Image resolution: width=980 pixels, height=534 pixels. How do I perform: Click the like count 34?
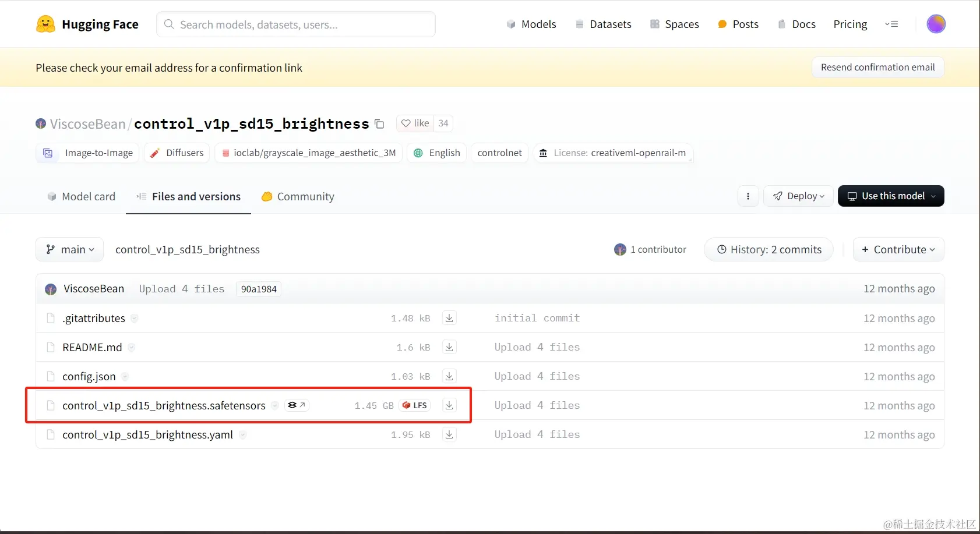[443, 123]
